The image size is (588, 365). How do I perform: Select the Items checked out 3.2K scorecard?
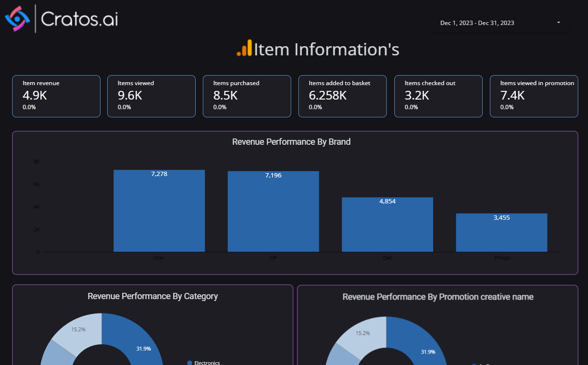coord(438,96)
